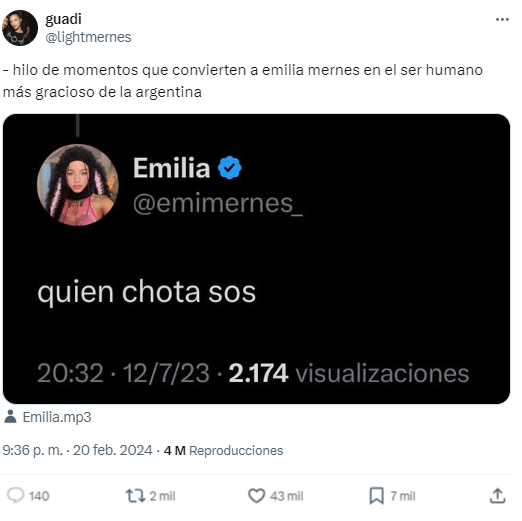The width and height of the screenshot is (522, 521).
Task: Open the three-dot more options menu
Action: (x=502, y=20)
